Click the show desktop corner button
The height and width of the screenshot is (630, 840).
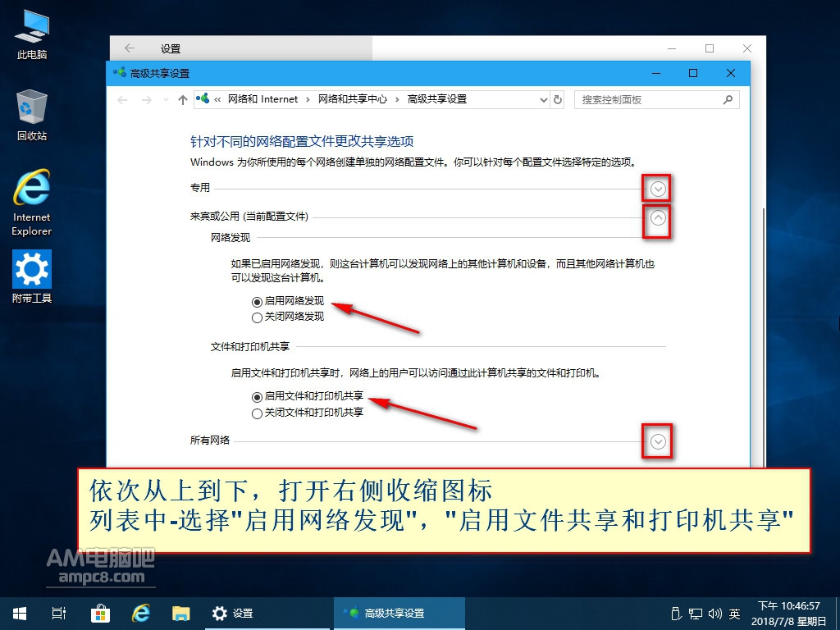[837, 614]
